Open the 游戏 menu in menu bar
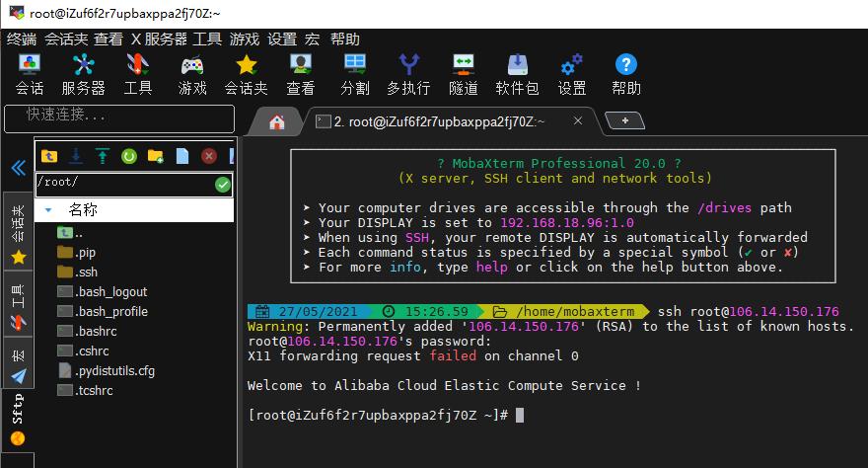This screenshot has width=868, height=468. click(x=245, y=39)
